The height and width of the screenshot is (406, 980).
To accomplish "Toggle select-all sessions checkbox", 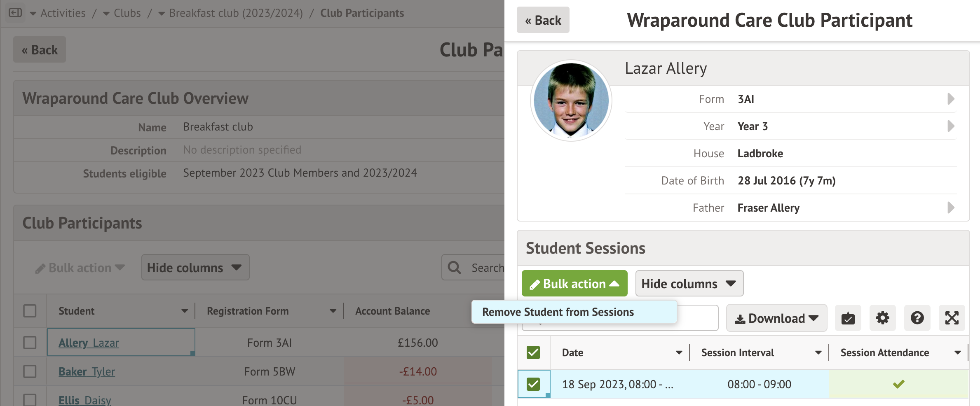I will pos(533,352).
